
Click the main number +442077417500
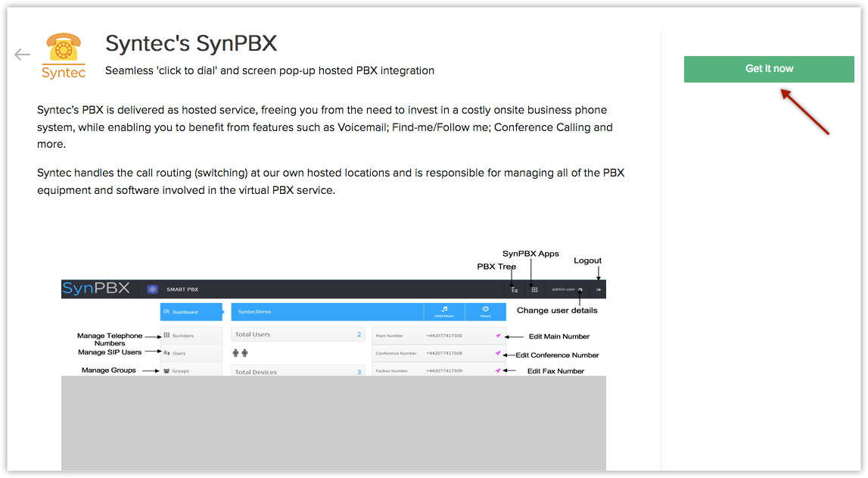(x=444, y=336)
